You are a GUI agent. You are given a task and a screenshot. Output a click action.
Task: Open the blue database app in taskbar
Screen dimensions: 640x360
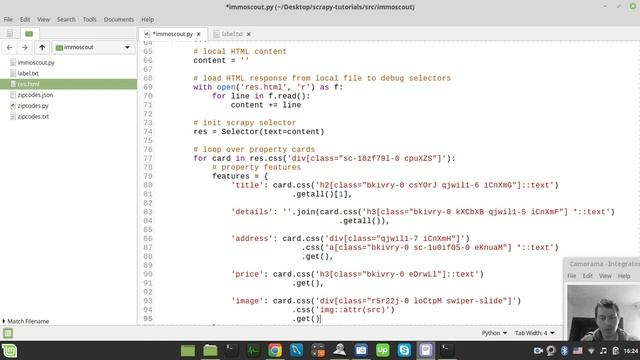click(x=296, y=350)
